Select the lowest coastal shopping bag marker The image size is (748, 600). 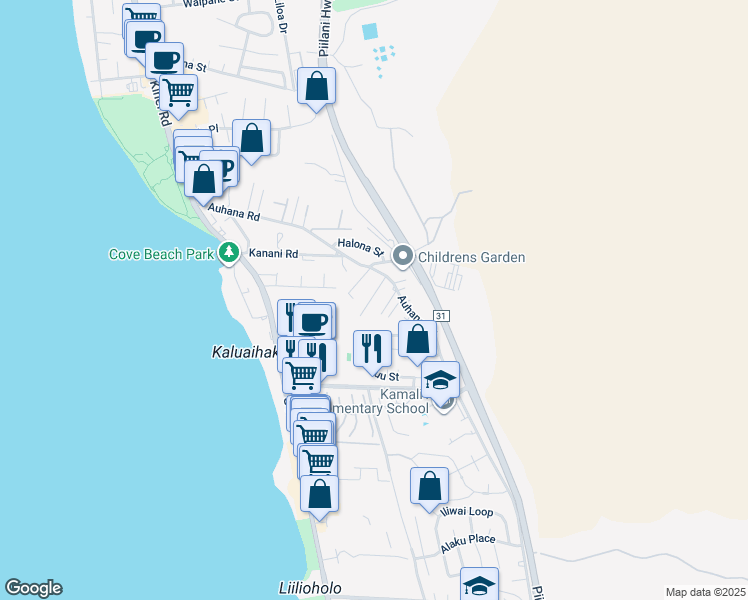[319, 497]
